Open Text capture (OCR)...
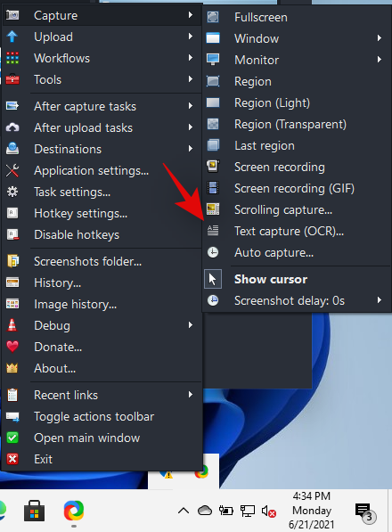This screenshot has width=392, height=532. pyautogui.click(x=297, y=231)
